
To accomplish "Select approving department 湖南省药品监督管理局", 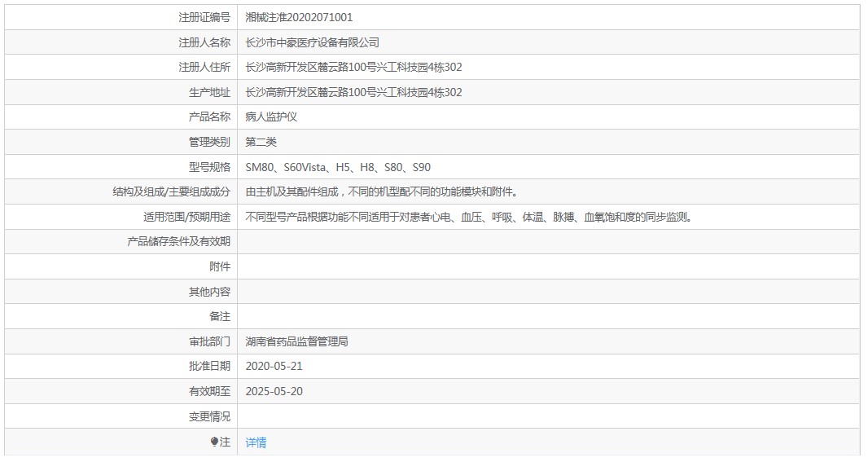I will coord(296,341).
